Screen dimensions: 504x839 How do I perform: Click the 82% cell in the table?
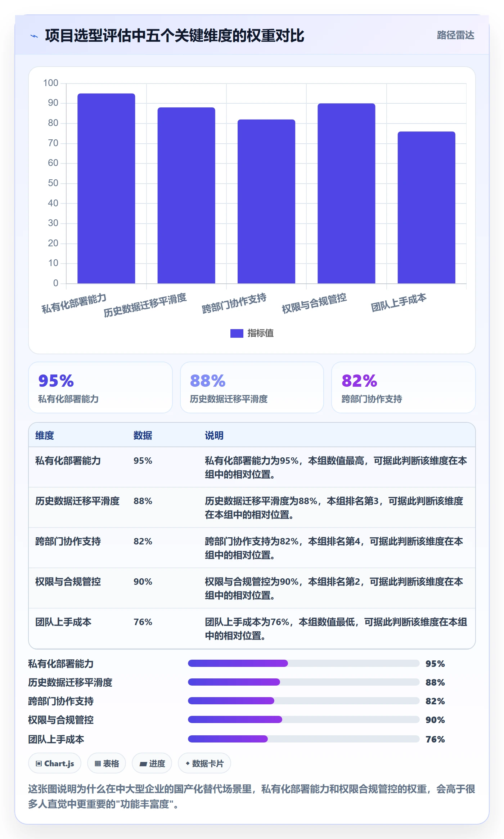point(143,541)
